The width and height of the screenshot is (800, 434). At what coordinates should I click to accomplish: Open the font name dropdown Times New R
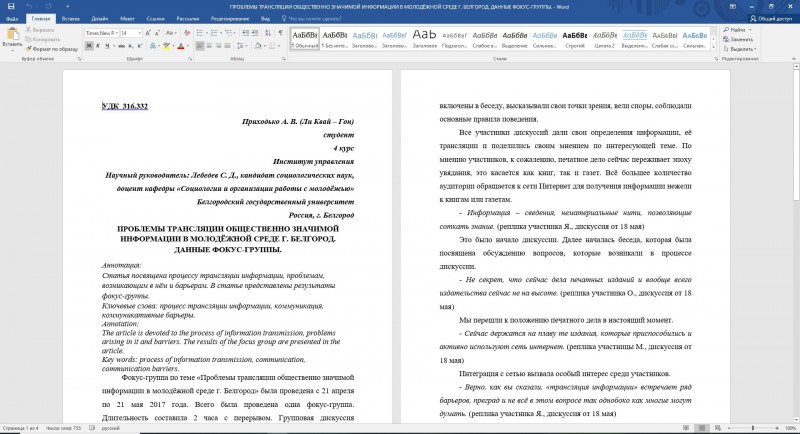click(117, 33)
